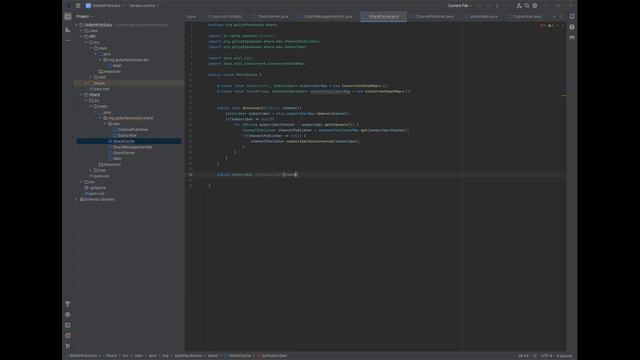This screenshot has width=640, height=360.
Task: Open the Maven tool window
Action: point(572,37)
